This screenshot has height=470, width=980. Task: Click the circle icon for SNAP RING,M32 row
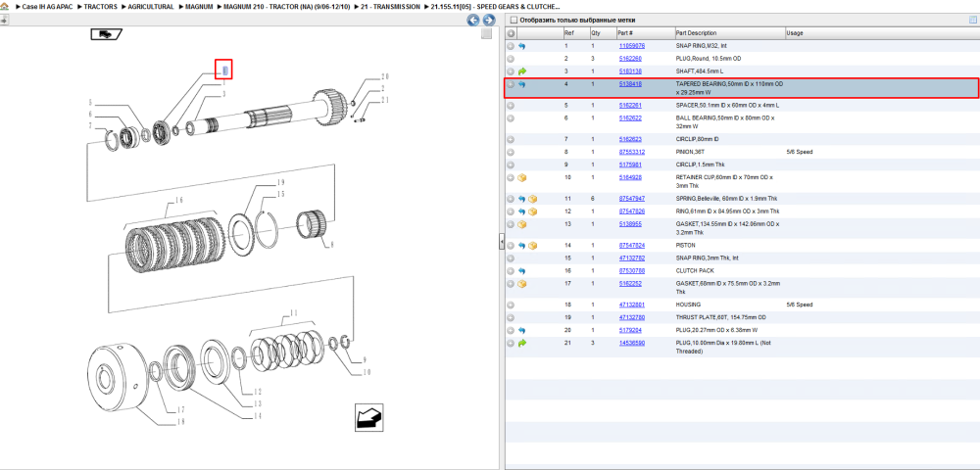pos(511,46)
